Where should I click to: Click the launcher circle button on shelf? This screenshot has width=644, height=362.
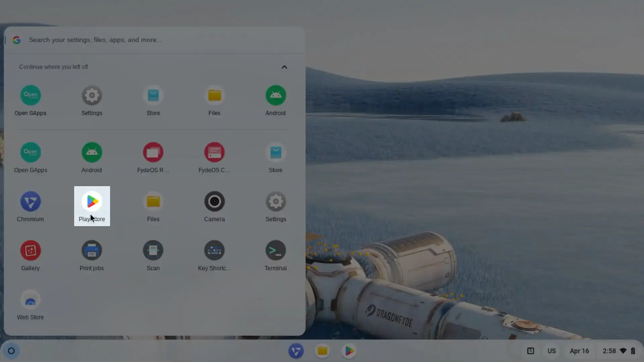pyautogui.click(x=11, y=351)
